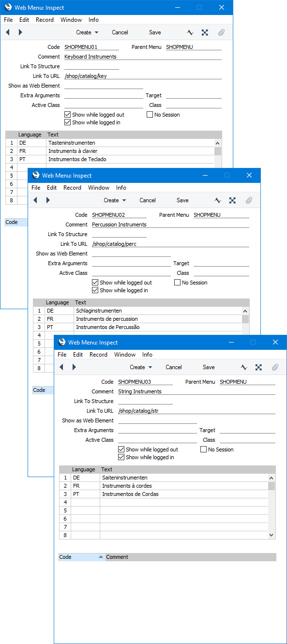This screenshot has height=644, width=287.
Task: Click next record arrow in SHOPMENU01 window
Action: point(20,32)
